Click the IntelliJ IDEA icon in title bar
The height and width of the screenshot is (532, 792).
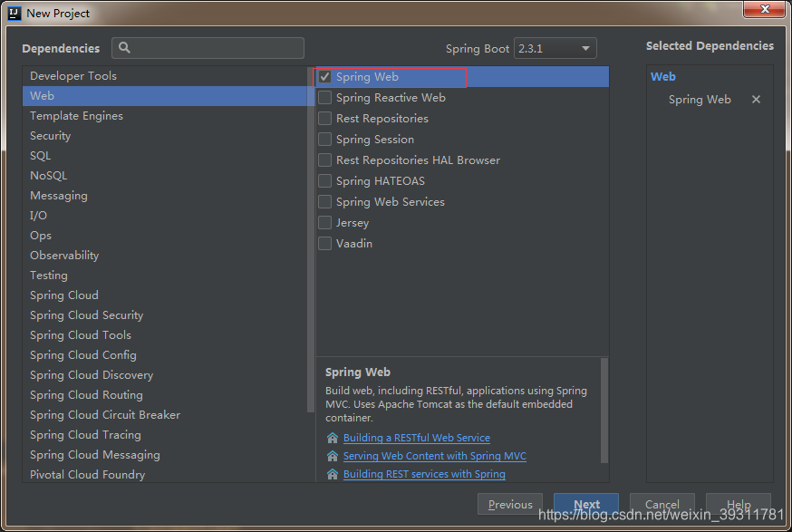[14, 13]
